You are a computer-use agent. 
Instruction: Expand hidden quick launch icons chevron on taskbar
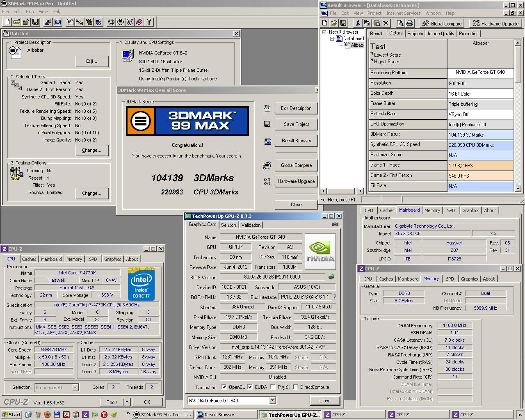pos(128,414)
